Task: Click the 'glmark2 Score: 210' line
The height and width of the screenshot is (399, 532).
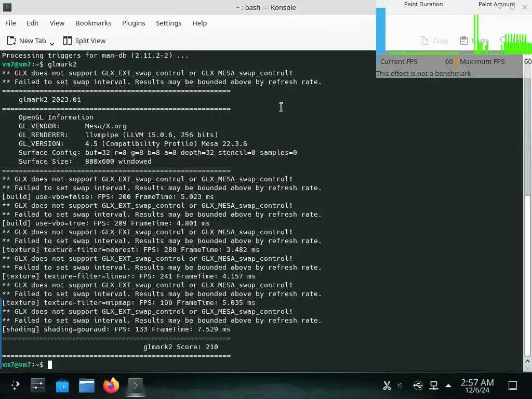Action: (x=180, y=347)
